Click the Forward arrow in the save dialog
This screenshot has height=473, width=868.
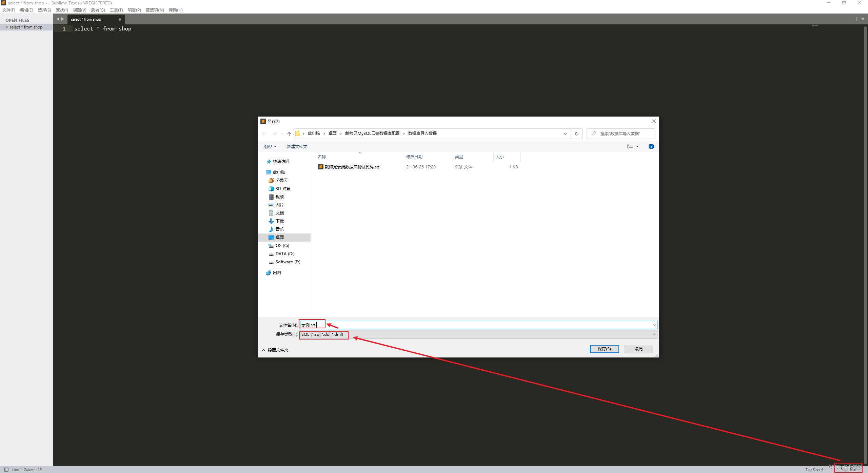pos(274,134)
